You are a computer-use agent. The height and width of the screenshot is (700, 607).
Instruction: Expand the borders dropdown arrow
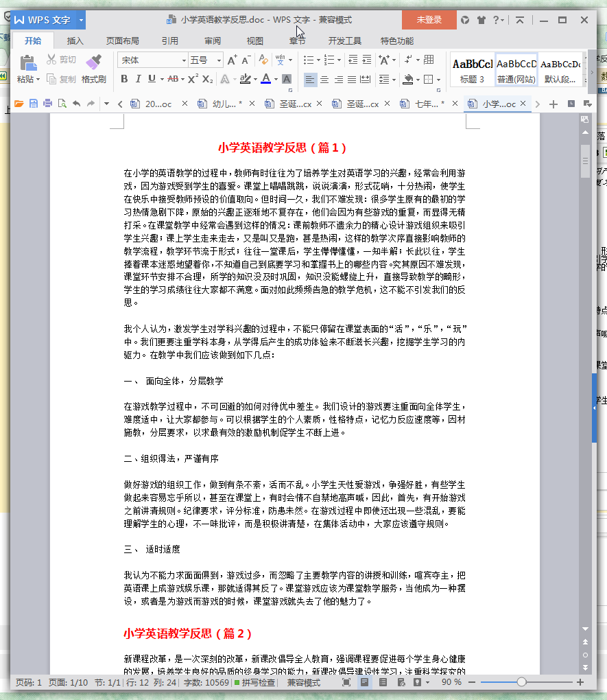point(439,80)
